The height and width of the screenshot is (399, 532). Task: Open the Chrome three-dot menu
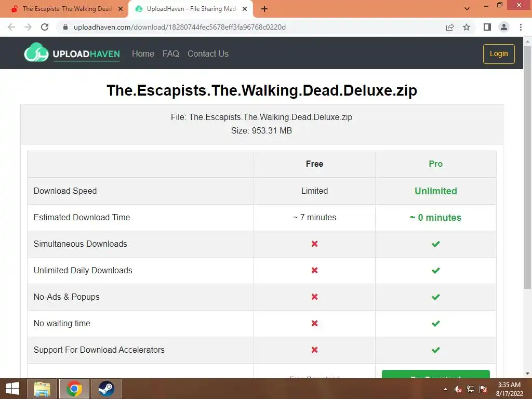click(x=521, y=27)
